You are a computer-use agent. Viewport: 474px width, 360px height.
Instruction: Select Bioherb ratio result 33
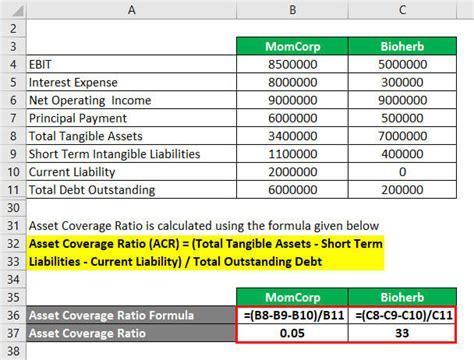click(402, 333)
